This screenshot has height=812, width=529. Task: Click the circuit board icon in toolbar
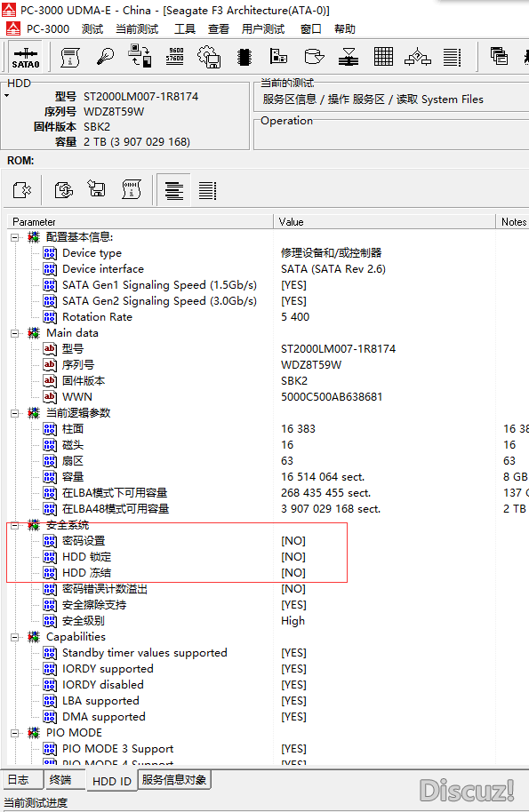pos(278,56)
